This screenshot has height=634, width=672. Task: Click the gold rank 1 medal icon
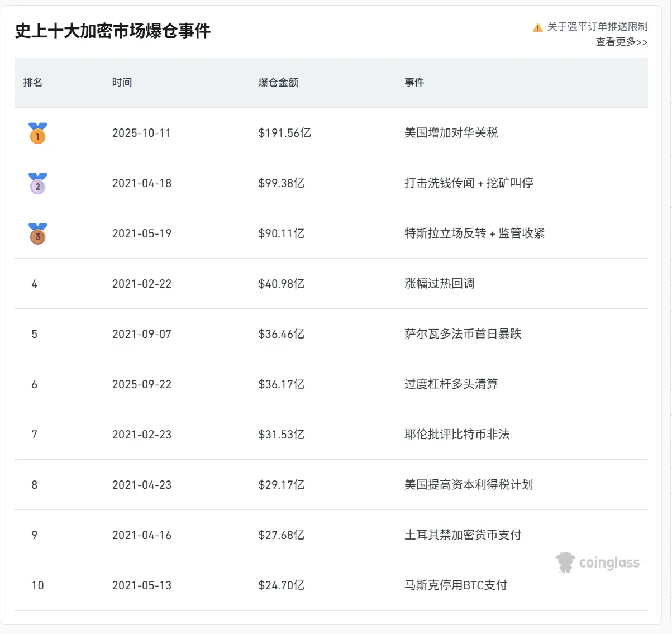(x=38, y=133)
